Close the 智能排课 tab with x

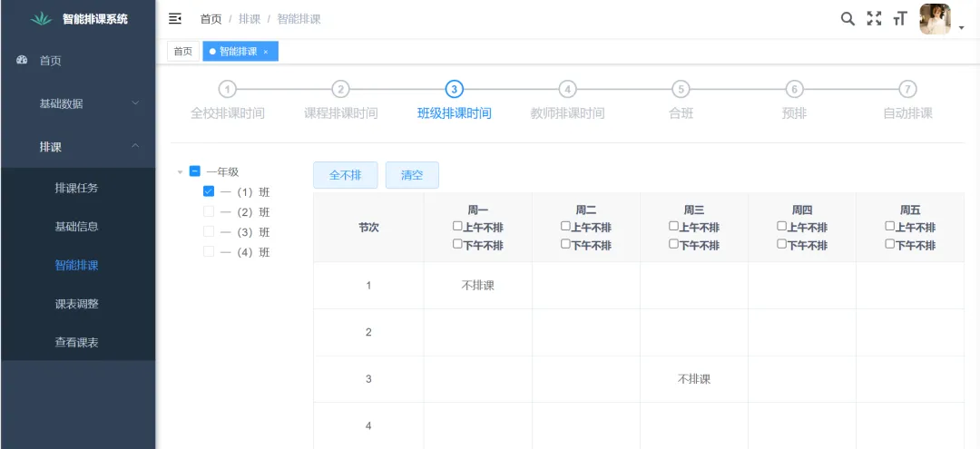[266, 53]
